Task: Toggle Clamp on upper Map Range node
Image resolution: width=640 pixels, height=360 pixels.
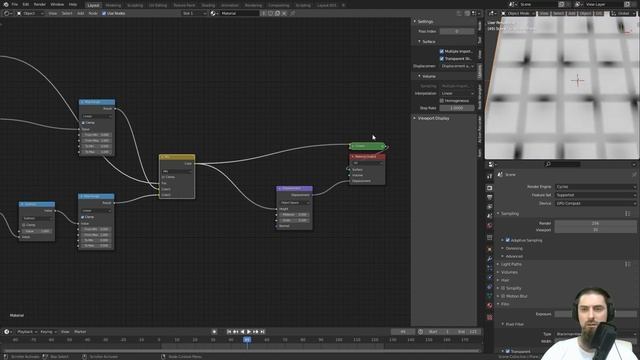Action: (x=83, y=123)
